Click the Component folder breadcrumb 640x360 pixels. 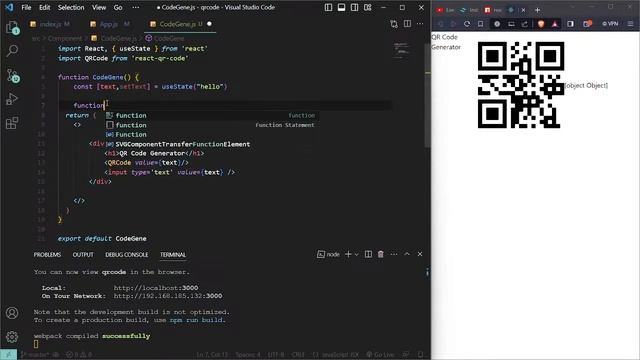click(65, 38)
